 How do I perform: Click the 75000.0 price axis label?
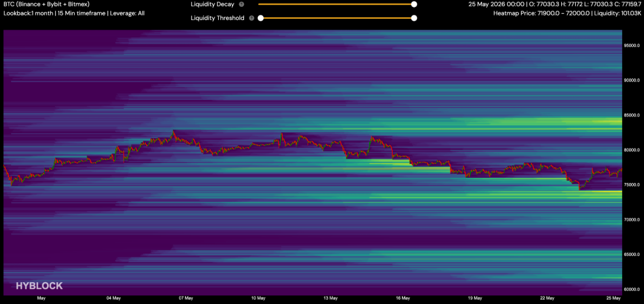[633, 185]
